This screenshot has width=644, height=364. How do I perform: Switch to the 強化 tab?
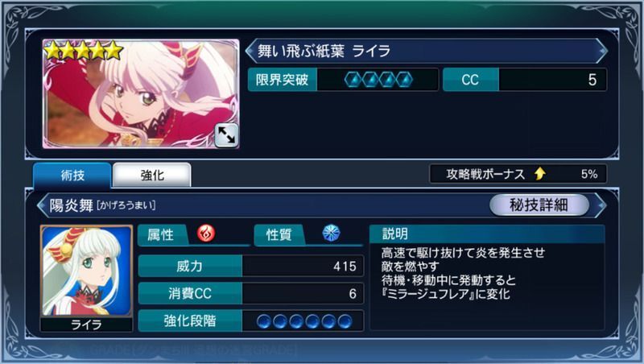pyautogui.click(x=152, y=175)
